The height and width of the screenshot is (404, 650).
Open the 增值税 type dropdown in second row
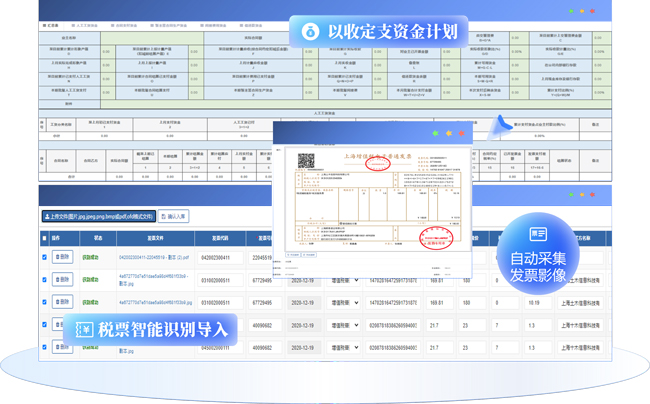click(x=342, y=280)
